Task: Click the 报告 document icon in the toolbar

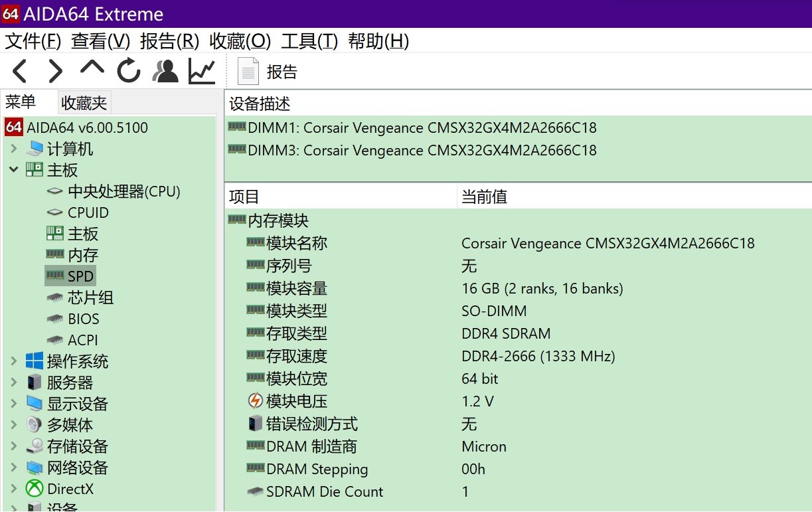Action: (x=248, y=71)
